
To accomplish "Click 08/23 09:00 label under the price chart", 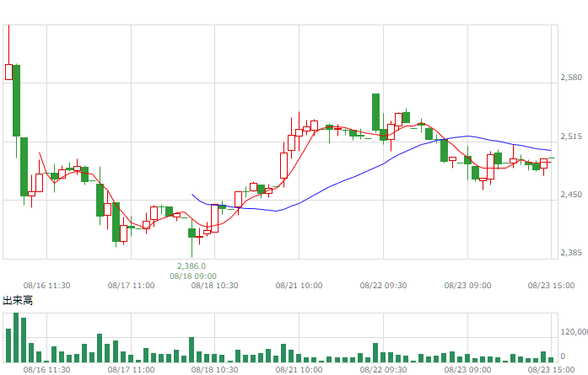I will click(467, 286).
